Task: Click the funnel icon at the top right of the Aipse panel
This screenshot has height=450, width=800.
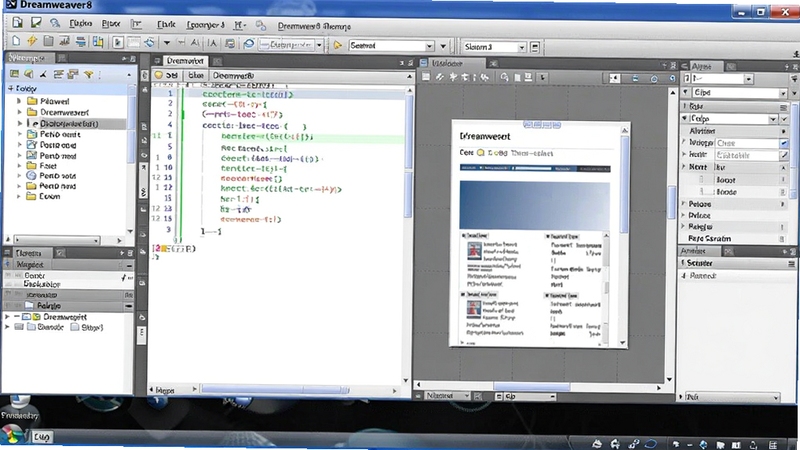Action: (x=794, y=78)
